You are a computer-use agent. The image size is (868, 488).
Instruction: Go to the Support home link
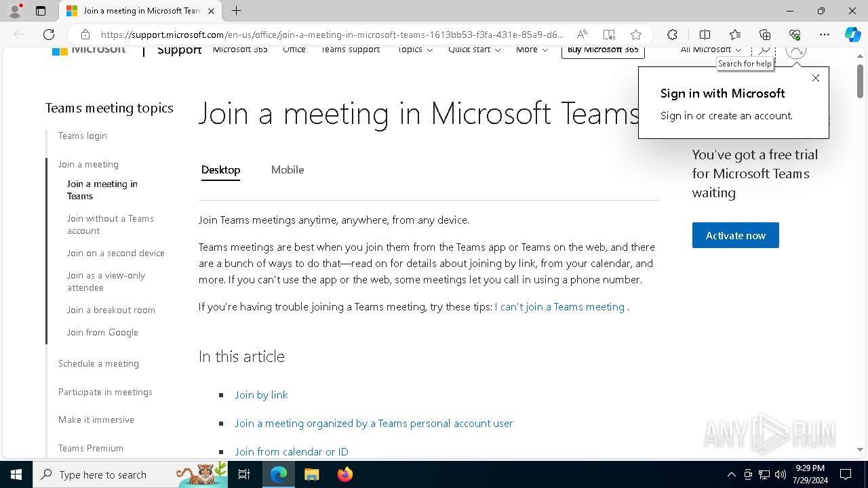pos(180,50)
